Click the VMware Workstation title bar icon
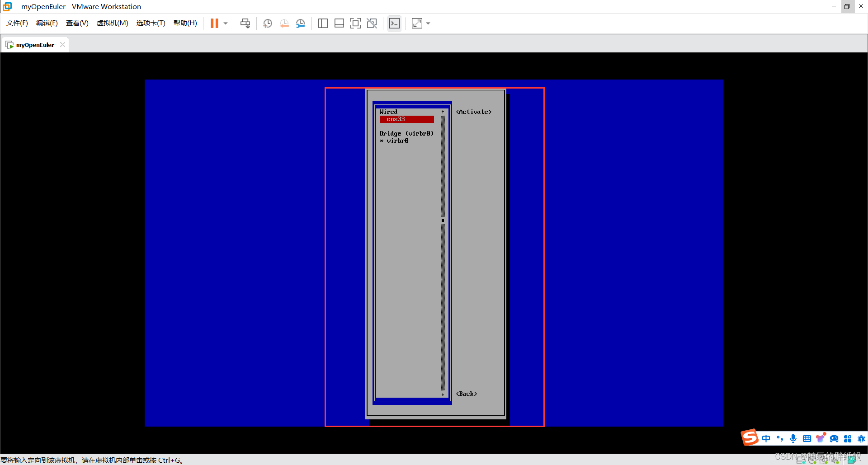Screen dimensions: 868x465 [7, 6]
